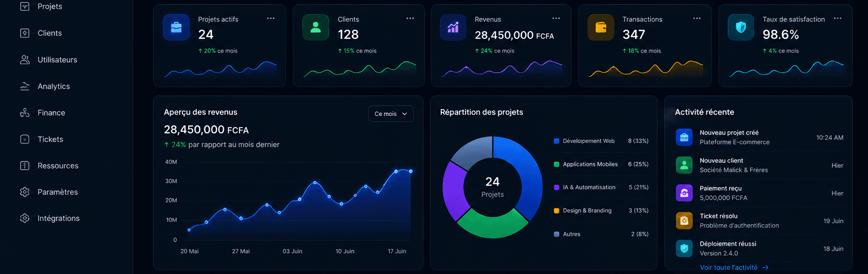Click the Finance sidebar icon

point(24,112)
